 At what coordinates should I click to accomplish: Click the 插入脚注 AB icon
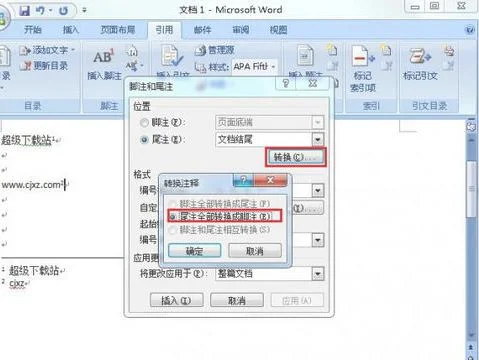pos(103,57)
